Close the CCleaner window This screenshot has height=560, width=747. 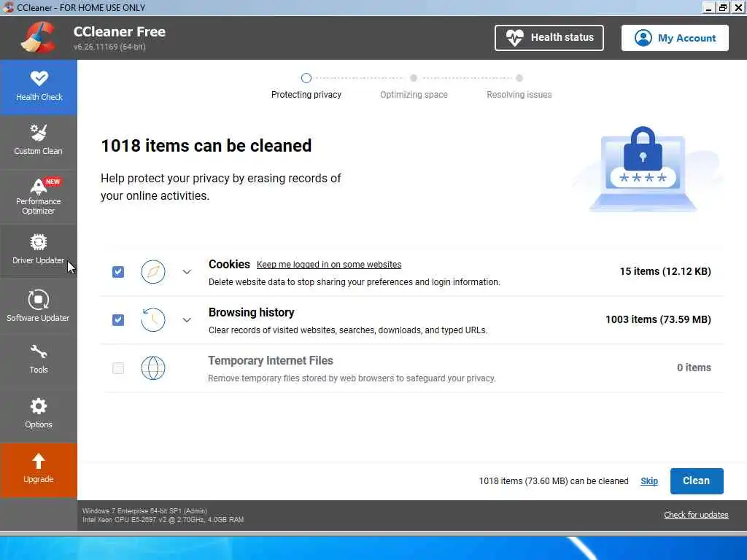coord(738,7)
